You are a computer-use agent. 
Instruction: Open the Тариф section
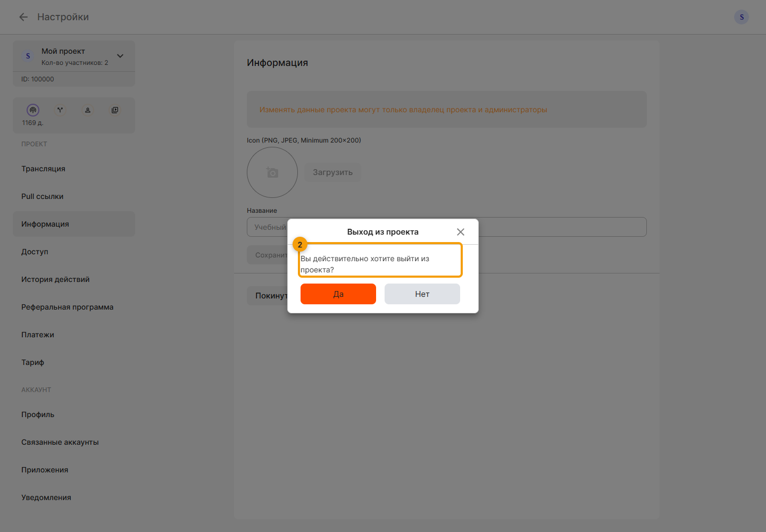pos(74,362)
